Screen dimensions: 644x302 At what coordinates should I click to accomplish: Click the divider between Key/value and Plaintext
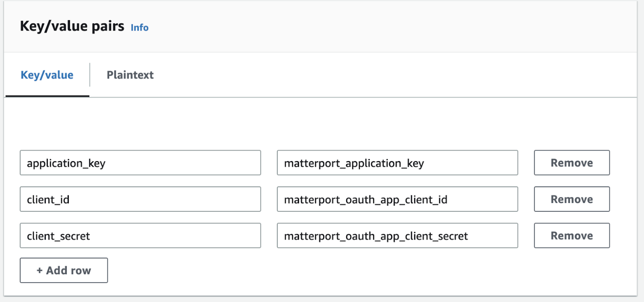(90, 75)
